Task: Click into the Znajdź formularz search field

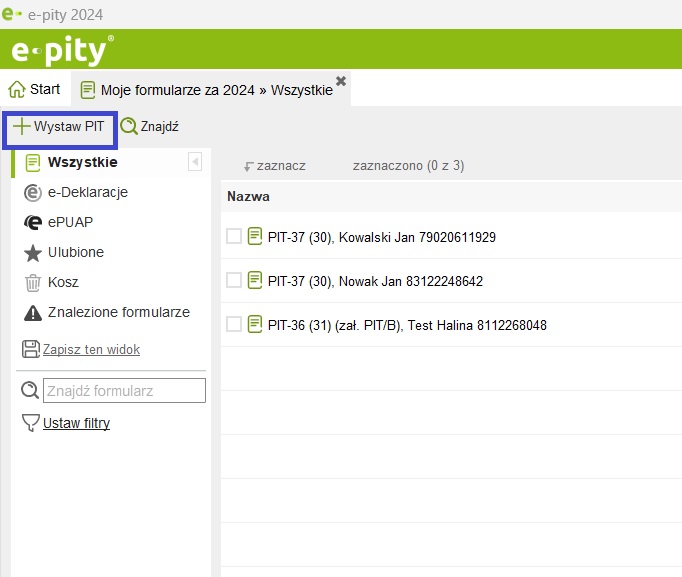Action: pos(123,391)
